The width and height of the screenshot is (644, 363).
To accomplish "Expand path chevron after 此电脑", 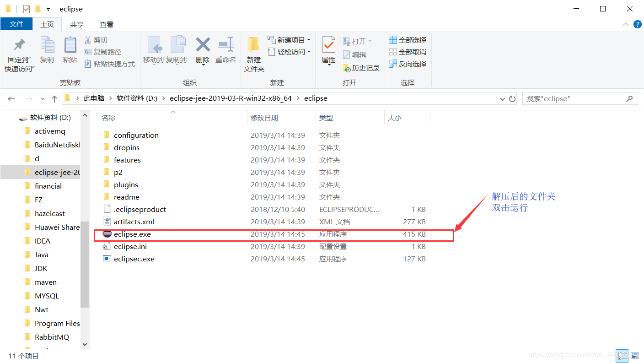I will click(110, 98).
